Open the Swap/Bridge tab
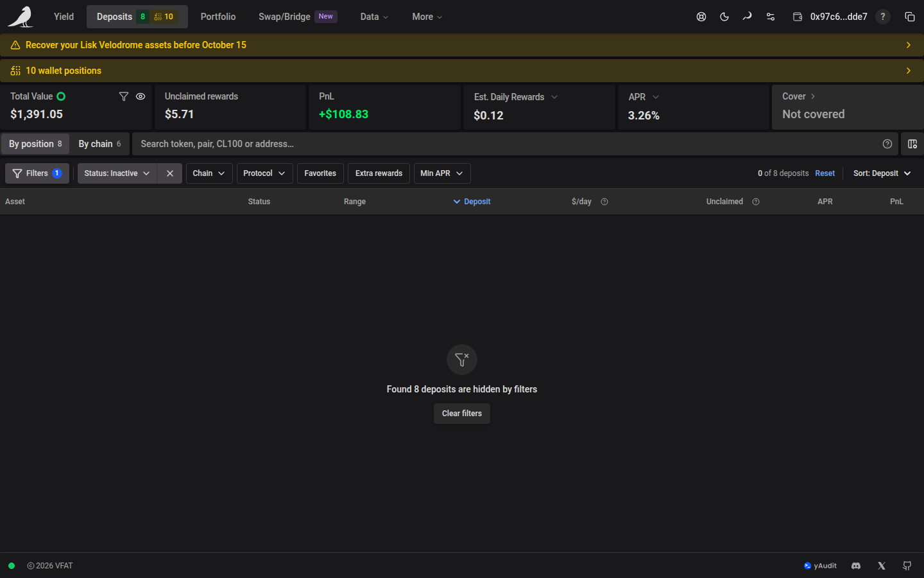 pos(298,17)
